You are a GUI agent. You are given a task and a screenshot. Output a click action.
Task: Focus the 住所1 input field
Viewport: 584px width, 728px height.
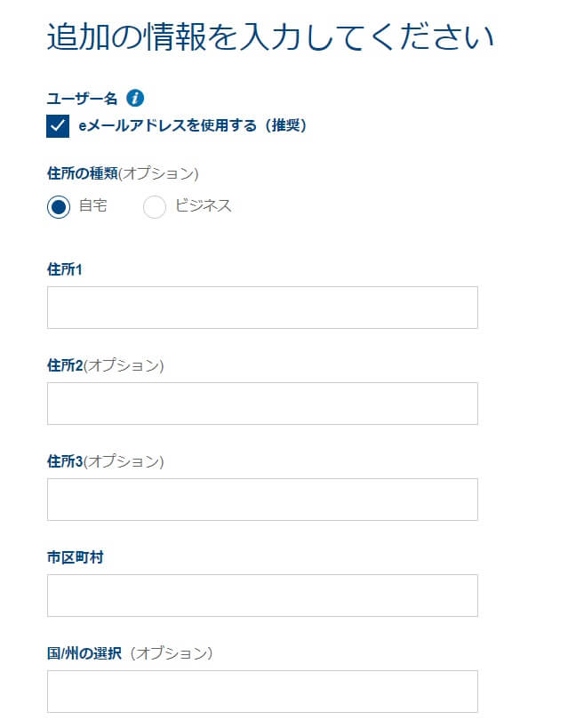click(x=262, y=308)
